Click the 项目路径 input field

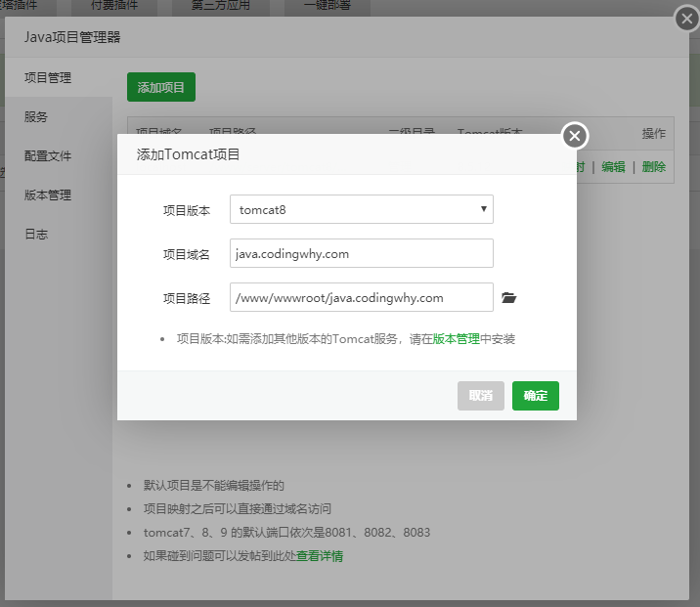tap(361, 297)
